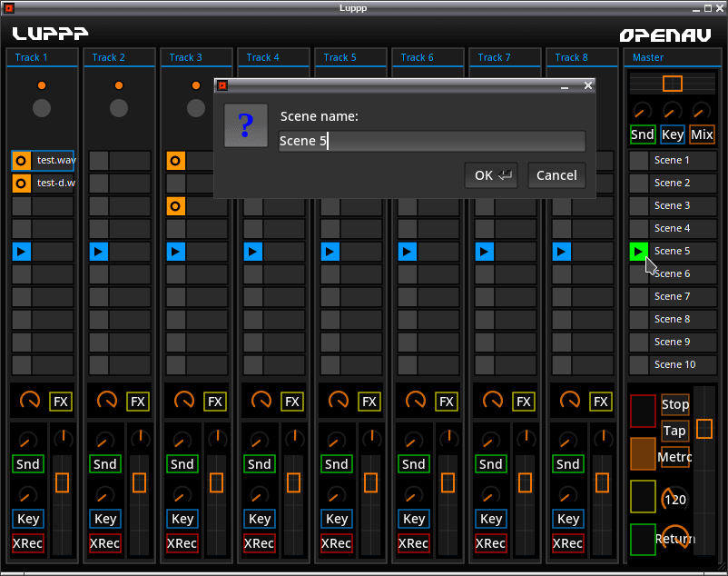This screenshot has width=728, height=576.
Task: Trigger the first orange clip in Track 3
Action: coord(175,161)
